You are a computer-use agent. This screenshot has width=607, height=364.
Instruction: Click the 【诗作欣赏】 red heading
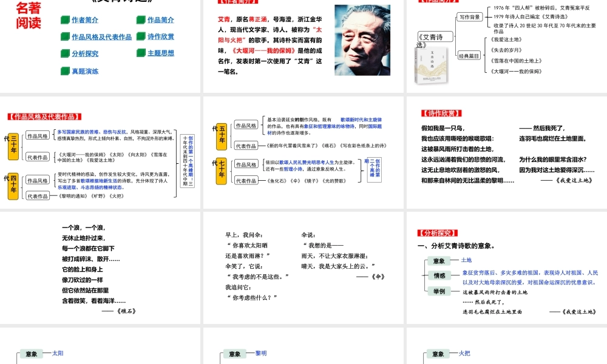point(442,113)
